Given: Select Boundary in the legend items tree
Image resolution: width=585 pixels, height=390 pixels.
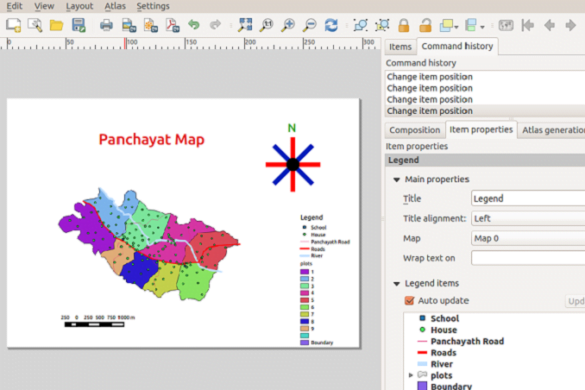Looking at the screenshot, I should [451, 386].
